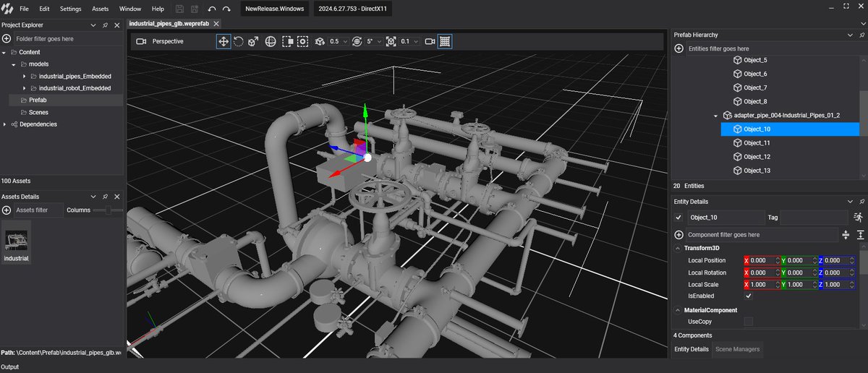Click the static entity running-figure icon
The height and width of the screenshot is (373, 868).
[x=858, y=217]
